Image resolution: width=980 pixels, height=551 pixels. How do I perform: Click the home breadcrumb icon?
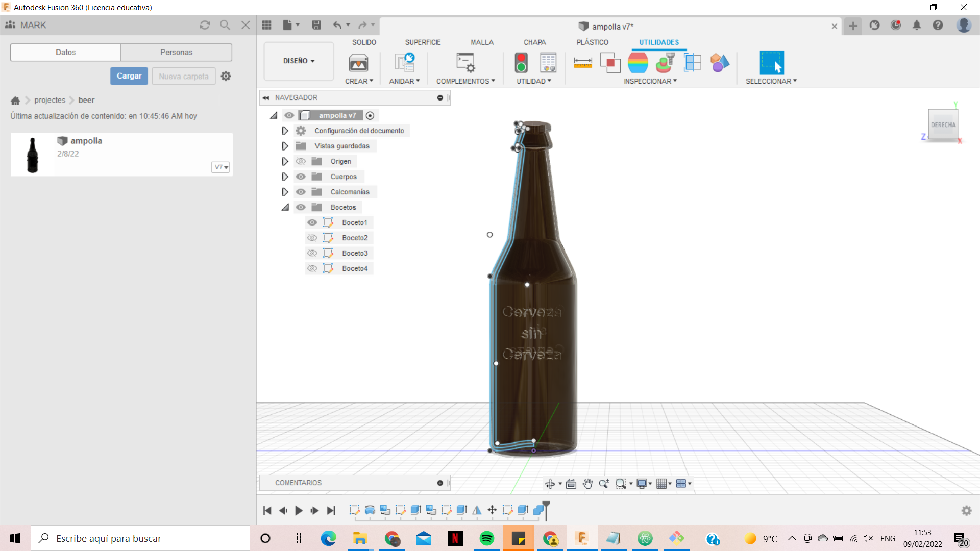[x=15, y=100]
